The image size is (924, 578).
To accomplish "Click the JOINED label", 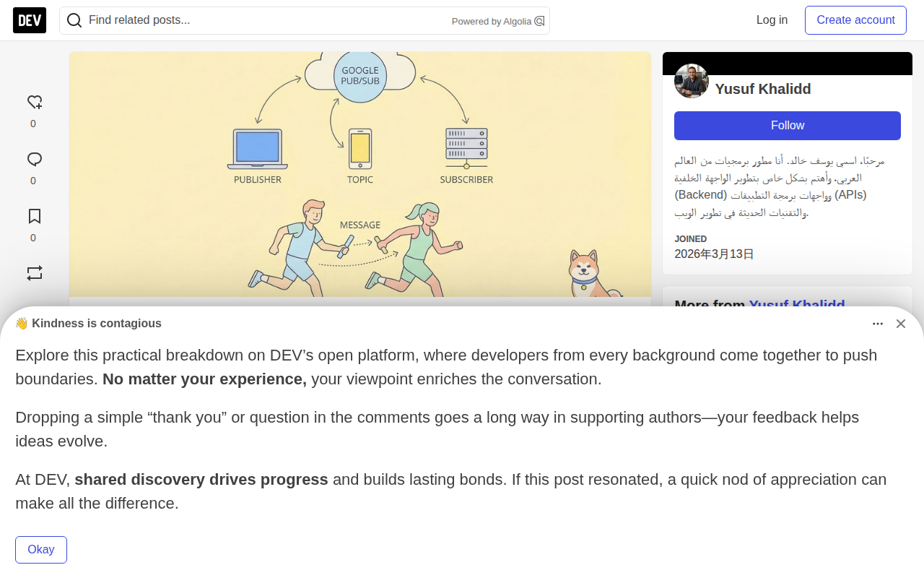I will coord(691,239).
